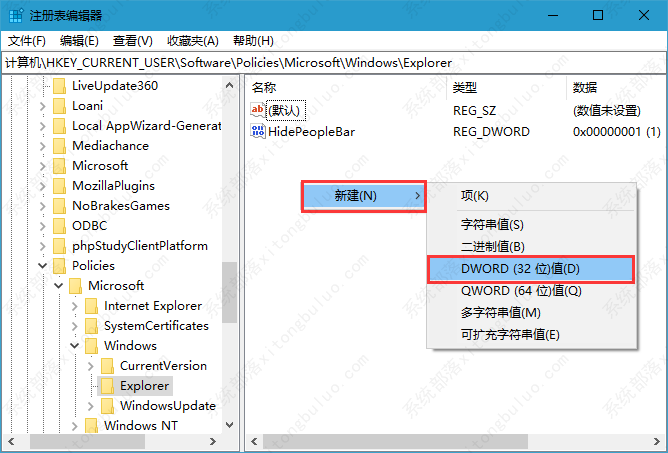668x453 pixels.
Task: Expand the SystemCertificates tree node
Action: [x=74, y=326]
